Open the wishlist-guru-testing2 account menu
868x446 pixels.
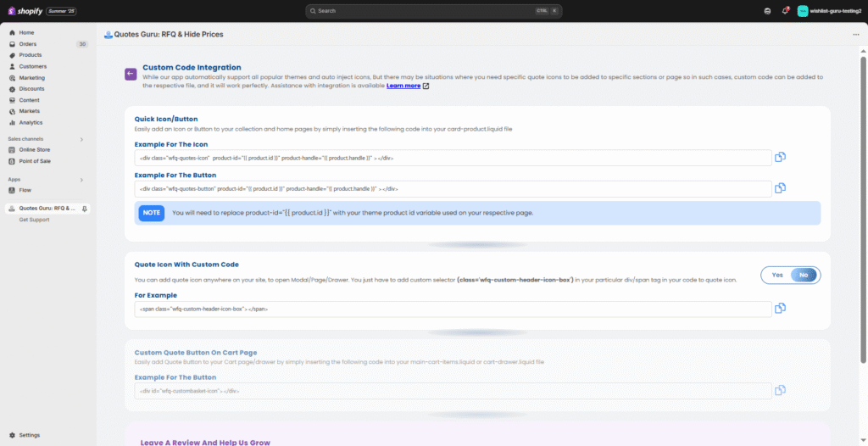829,11
